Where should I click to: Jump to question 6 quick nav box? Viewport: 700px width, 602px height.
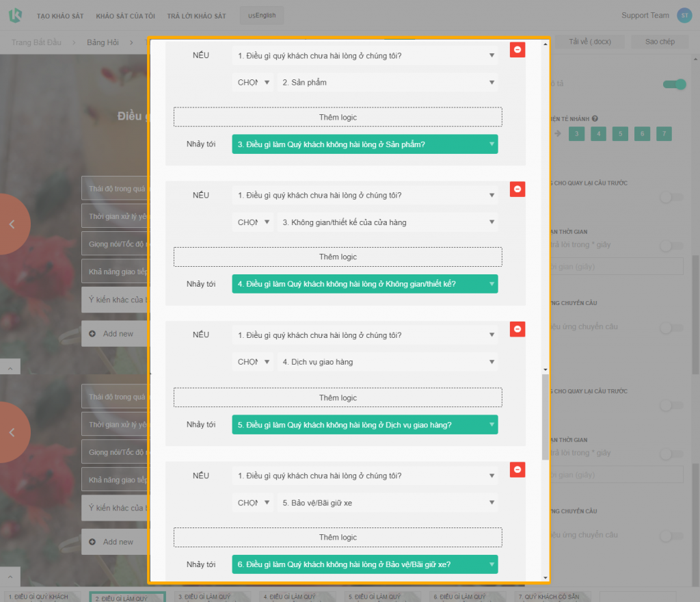coord(642,133)
